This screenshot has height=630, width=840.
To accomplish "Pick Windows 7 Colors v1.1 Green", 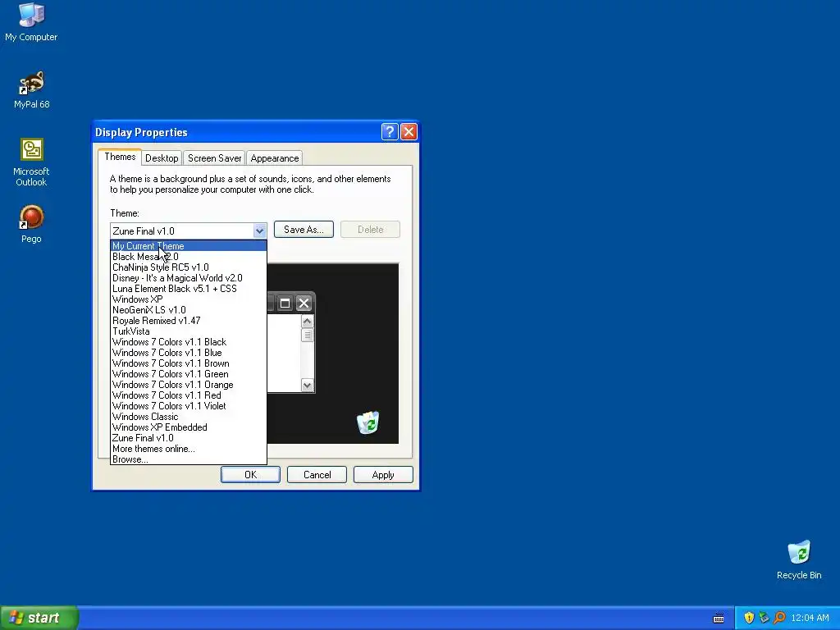I will point(189,374).
